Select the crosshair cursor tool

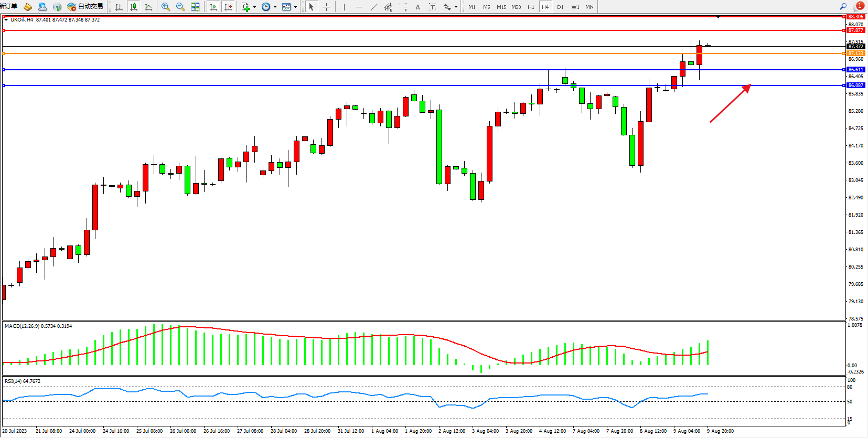tap(326, 7)
